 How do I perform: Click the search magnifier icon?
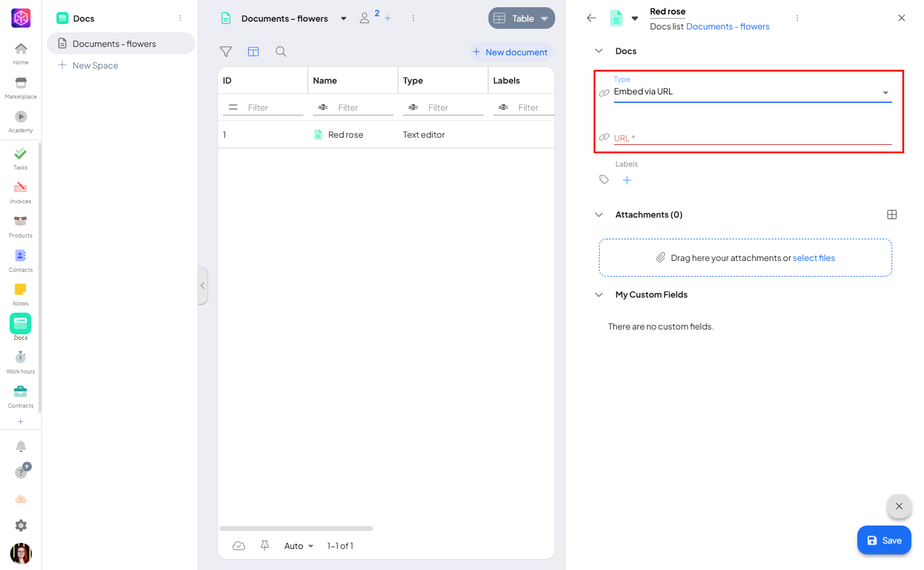coord(281,52)
